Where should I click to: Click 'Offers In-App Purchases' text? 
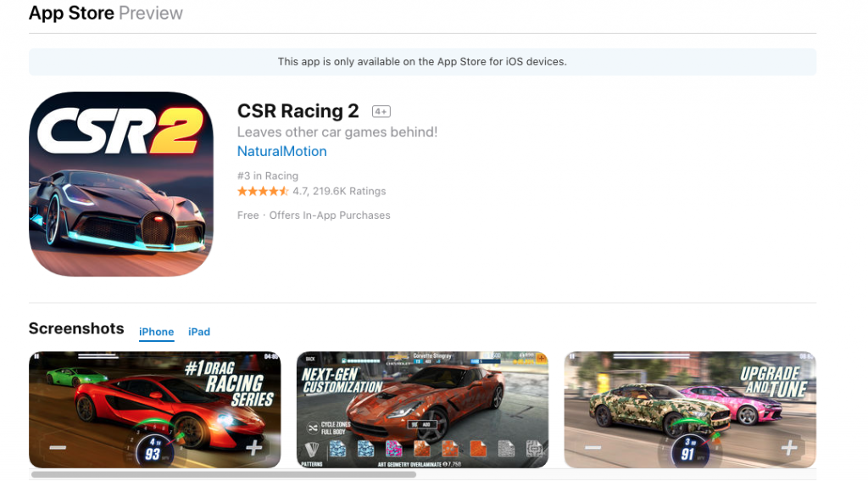pos(330,215)
